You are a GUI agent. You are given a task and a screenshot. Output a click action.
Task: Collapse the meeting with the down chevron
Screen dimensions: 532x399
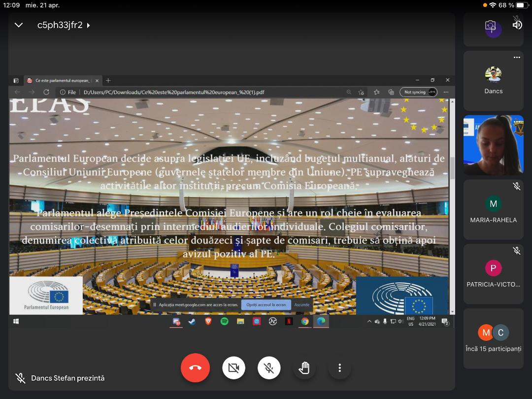click(19, 25)
